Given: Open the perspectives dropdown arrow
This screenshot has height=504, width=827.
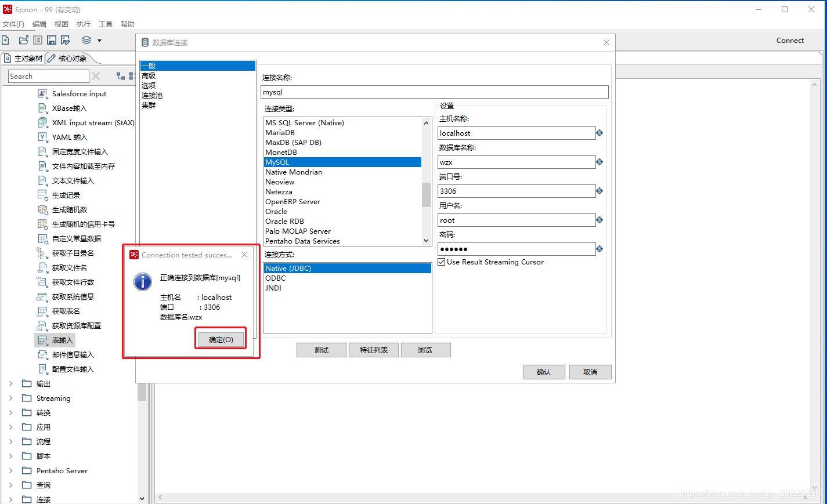Looking at the screenshot, I should 99,41.
